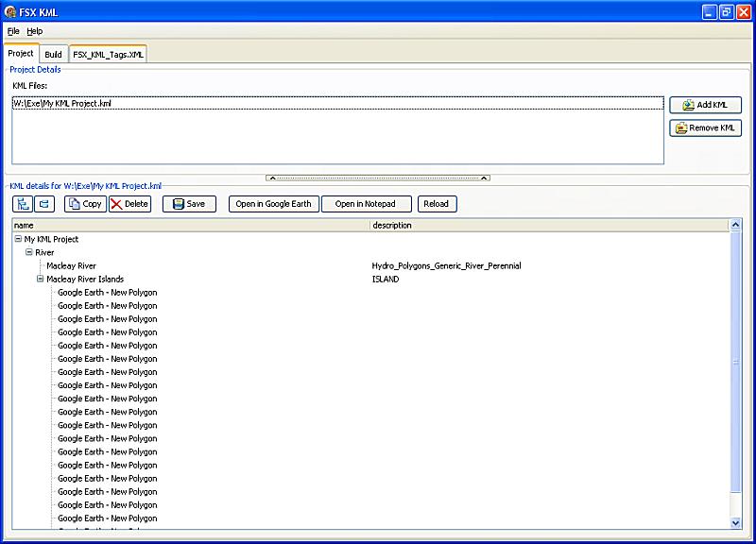Image resolution: width=756 pixels, height=544 pixels.
Task: Click the Reload button
Action: [x=436, y=204]
